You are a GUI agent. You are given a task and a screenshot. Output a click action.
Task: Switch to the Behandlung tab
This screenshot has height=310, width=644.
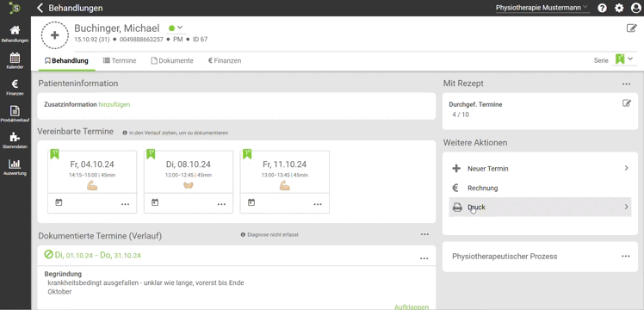coord(66,61)
